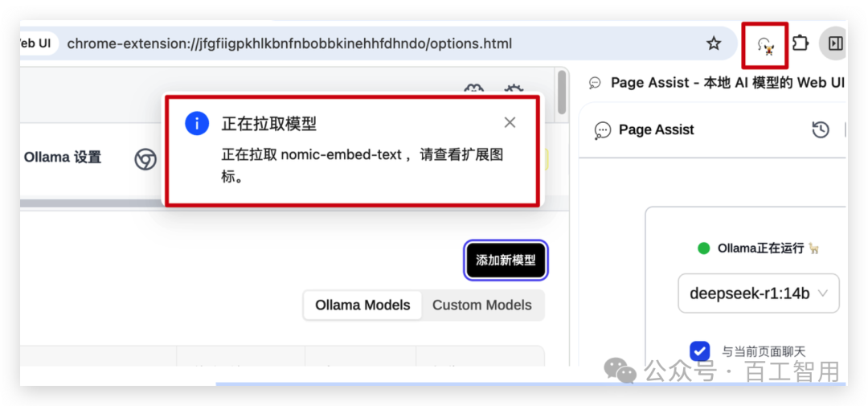Viewport: 868px width, 406px height.
Task: Click the 添加新模型 button
Action: click(x=506, y=260)
